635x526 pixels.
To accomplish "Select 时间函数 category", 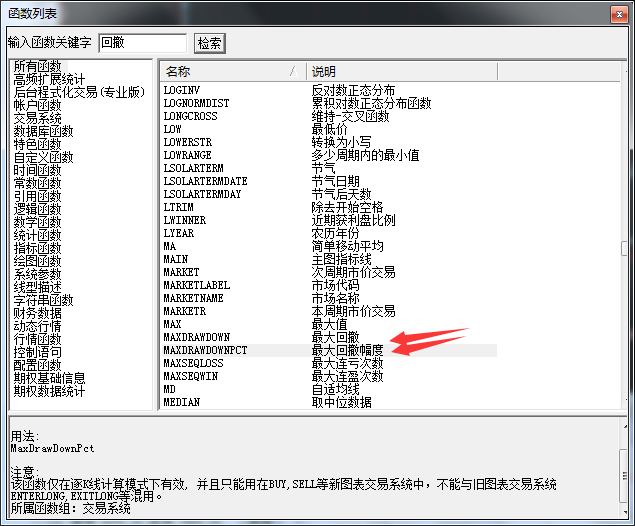I will 37,170.
